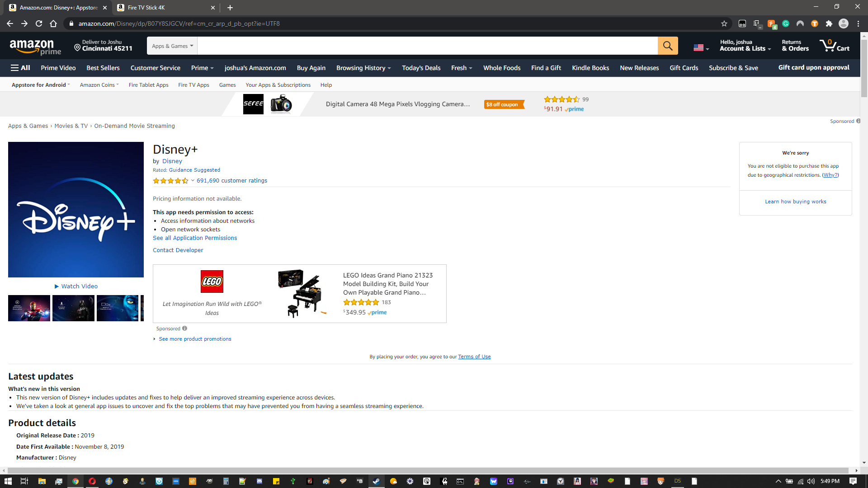Click the American flag language icon
Screen dimensions: 868x488
click(702, 46)
